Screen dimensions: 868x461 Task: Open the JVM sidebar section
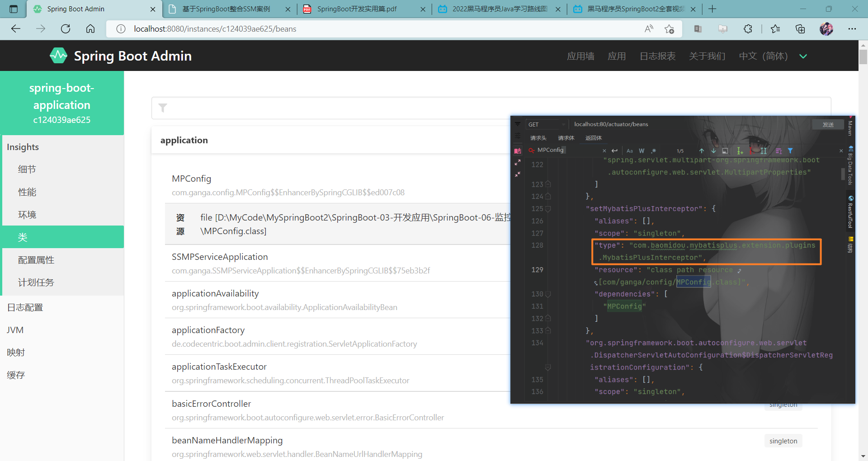click(62, 330)
